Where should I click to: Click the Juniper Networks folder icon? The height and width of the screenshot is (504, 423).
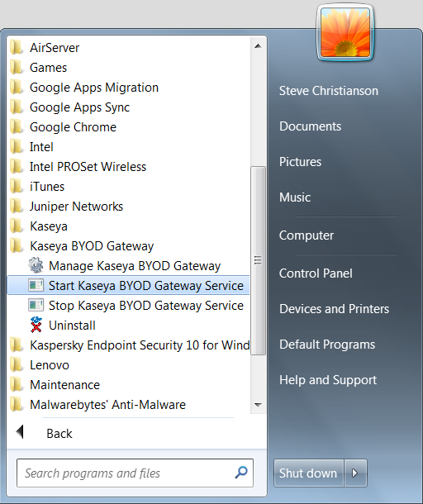(16, 207)
